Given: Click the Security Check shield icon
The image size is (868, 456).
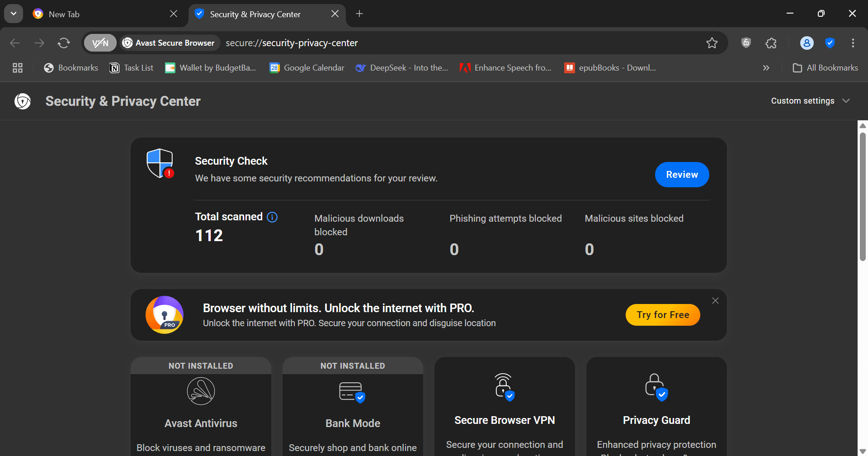Looking at the screenshot, I should [160, 163].
